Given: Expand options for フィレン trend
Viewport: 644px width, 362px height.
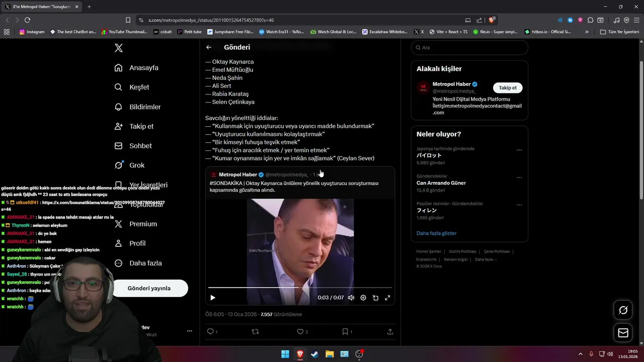Looking at the screenshot, I should pyautogui.click(x=519, y=205).
